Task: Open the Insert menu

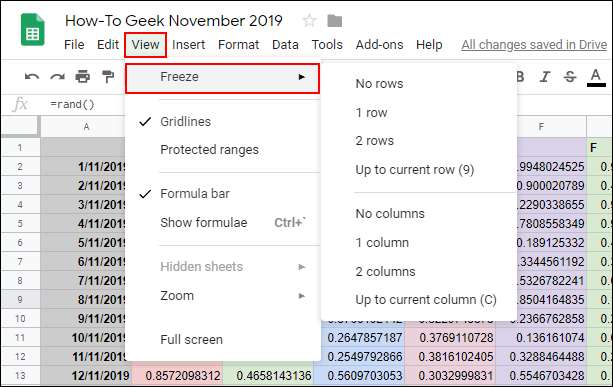Action: pos(188,45)
